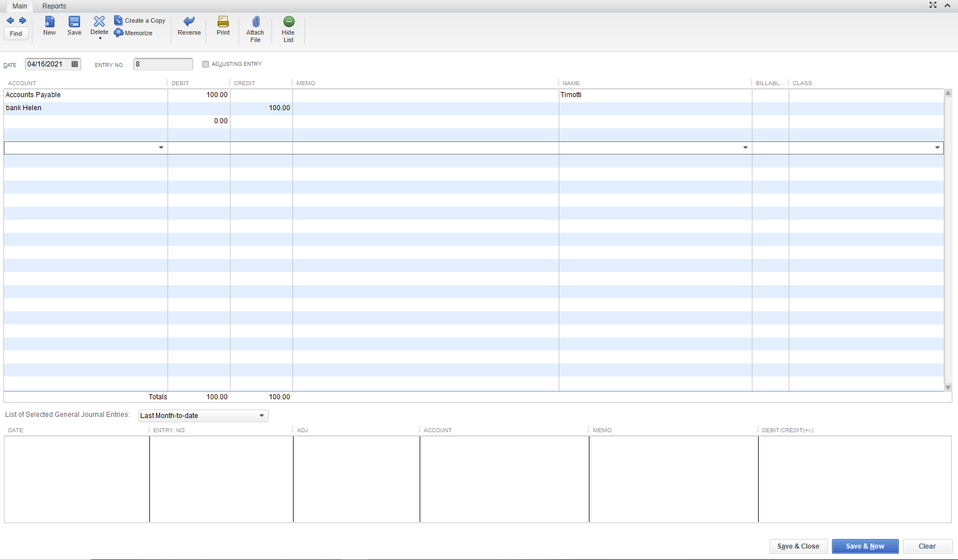
Task: Open the Last Month-to-date period dropdown
Action: [x=261, y=416]
